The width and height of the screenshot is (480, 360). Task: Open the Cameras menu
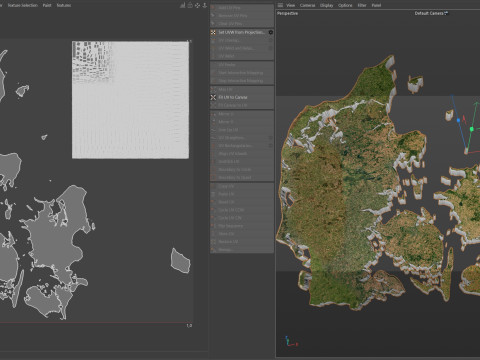(307, 5)
